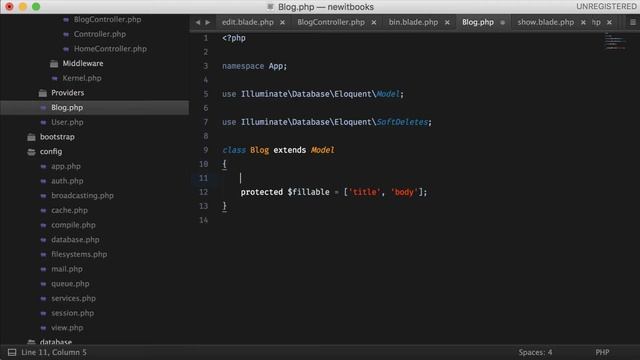Image resolution: width=640 pixels, height=360 pixels.
Task: Toggle side bar icon in status bar
Action: coord(12,352)
